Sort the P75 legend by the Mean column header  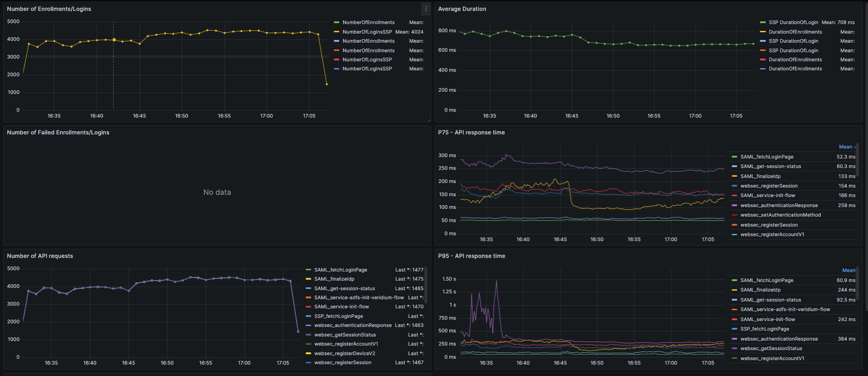pyautogui.click(x=845, y=147)
